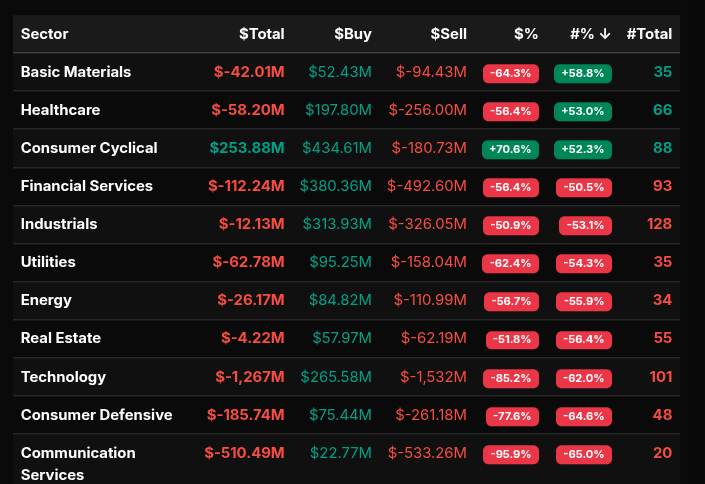The image size is (705, 484).
Task: Sort by the #Total column header
Action: (648, 34)
